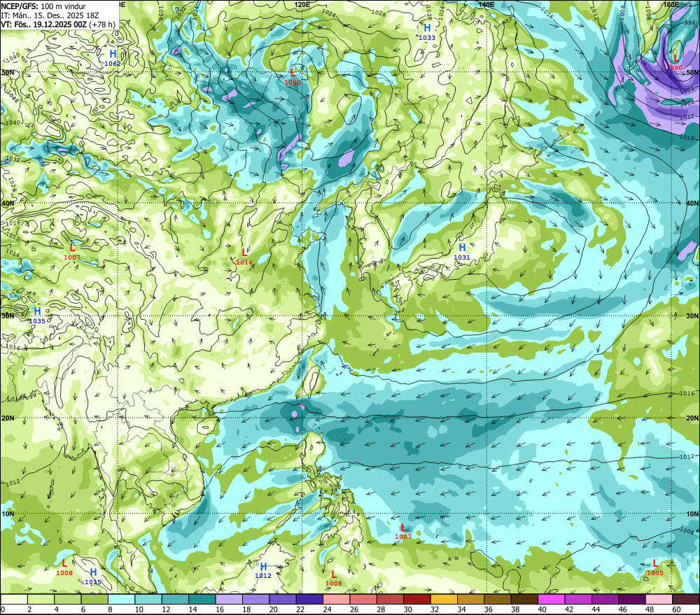Select the pink 24–26 legend swatch
Screen dimensions: 700x615
[336, 600]
